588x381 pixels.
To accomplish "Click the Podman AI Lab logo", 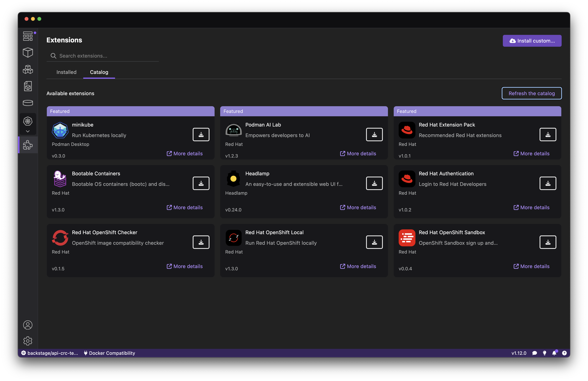I will [233, 130].
